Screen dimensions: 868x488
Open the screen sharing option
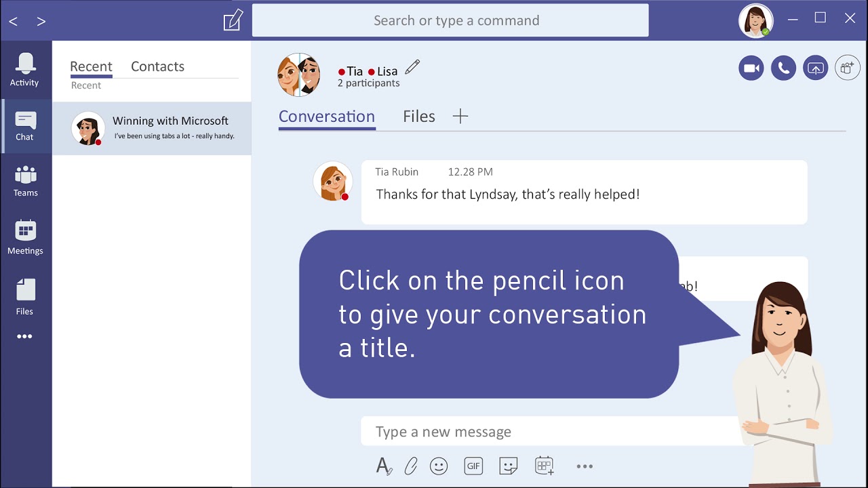click(x=816, y=68)
